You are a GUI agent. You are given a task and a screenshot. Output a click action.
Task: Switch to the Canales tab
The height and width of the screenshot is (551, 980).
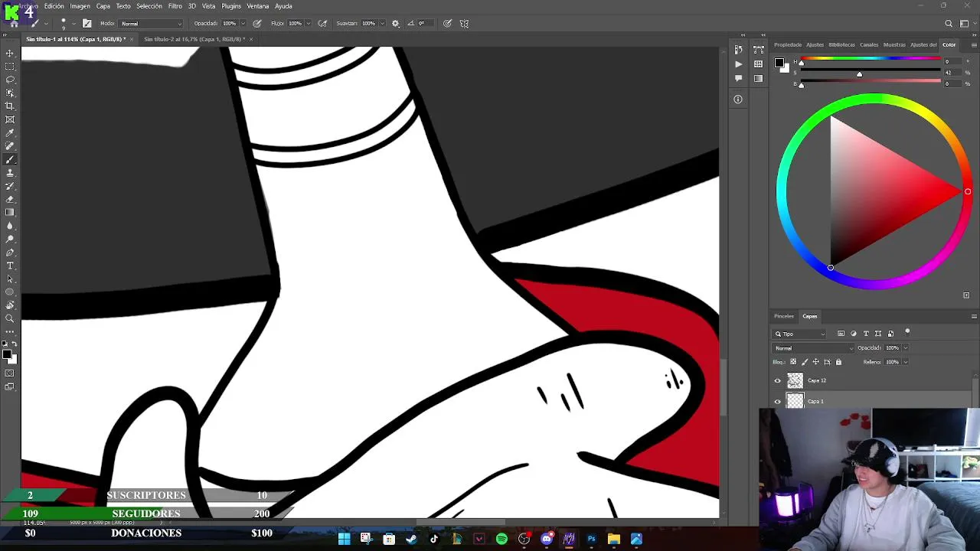pyautogui.click(x=869, y=44)
